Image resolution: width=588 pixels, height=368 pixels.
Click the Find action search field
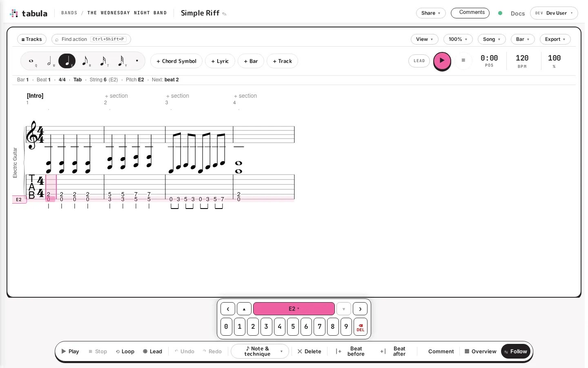(91, 39)
